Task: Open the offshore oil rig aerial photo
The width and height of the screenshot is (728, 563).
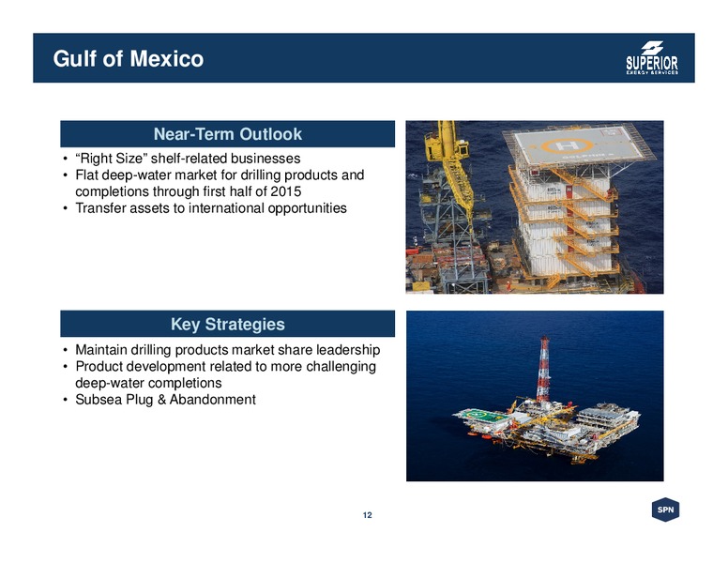Action: [x=535, y=396]
